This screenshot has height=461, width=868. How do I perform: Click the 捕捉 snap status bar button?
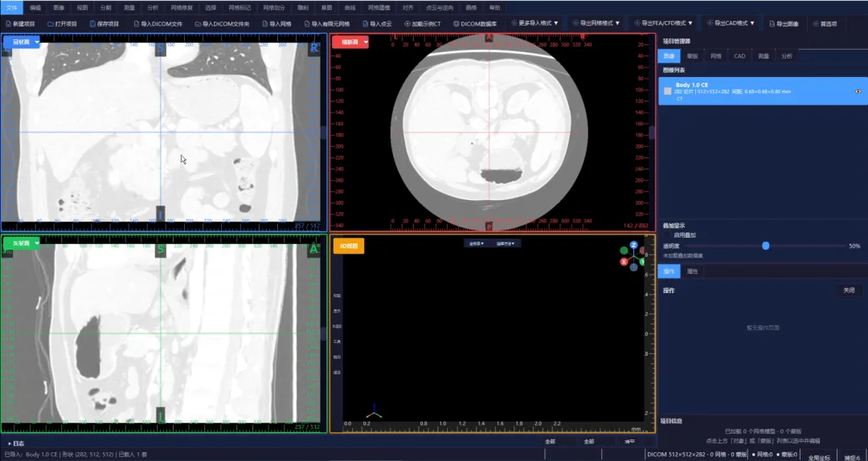click(x=852, y=458)
